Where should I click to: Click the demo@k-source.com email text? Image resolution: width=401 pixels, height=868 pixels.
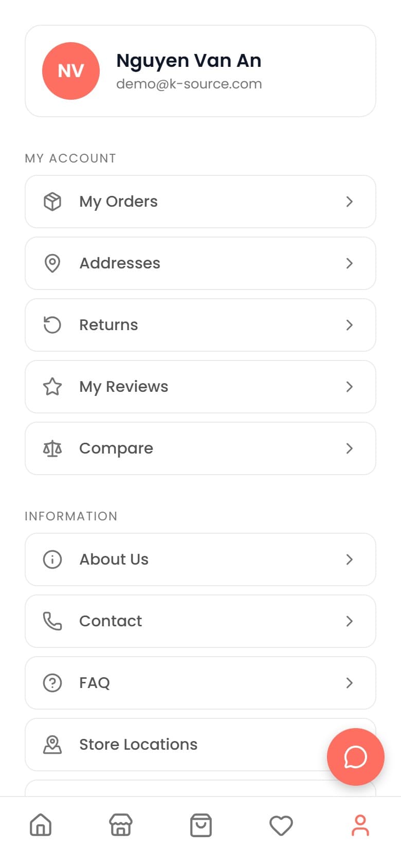pyautogui.click(x=189, y=84)
